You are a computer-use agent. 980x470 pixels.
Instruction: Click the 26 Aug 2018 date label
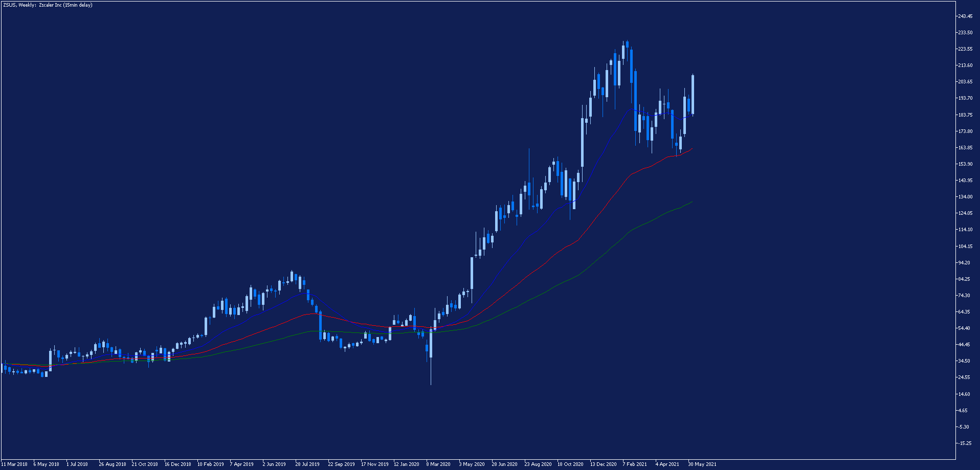coord(113,464)
